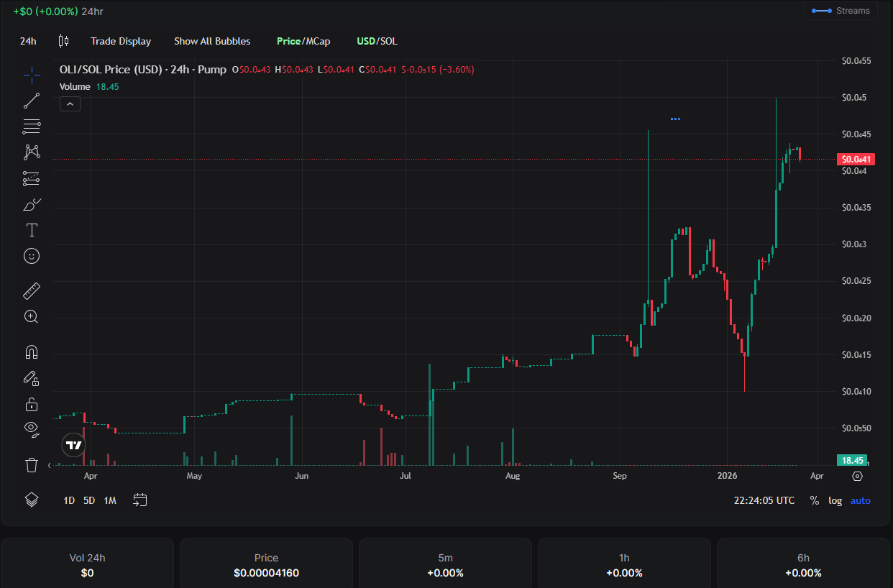The width and height of the screenshot is (893, 588).
Task: Toggle lock all drawings padlock
Action: (x=32, y=404)
